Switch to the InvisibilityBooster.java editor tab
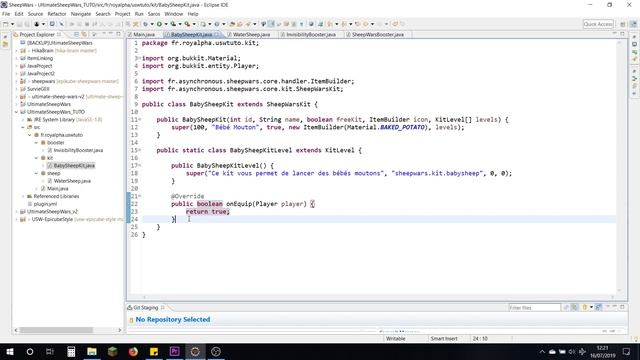Screen dimensions: 640x360 [311, 35]
